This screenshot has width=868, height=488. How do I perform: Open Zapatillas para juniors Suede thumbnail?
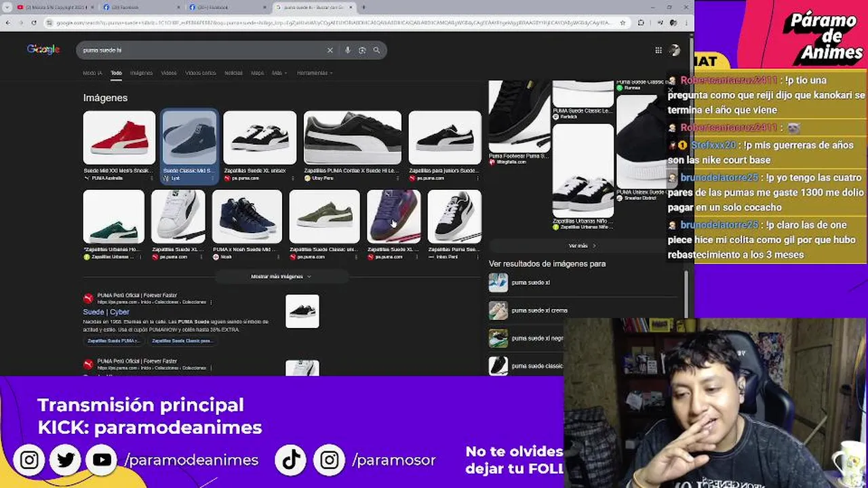coord(445,138)
